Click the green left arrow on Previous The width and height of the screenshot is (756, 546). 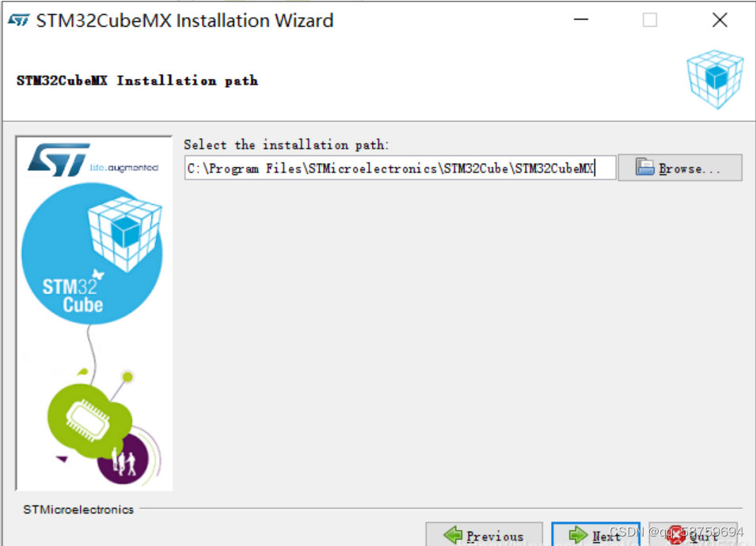point(453,535)
